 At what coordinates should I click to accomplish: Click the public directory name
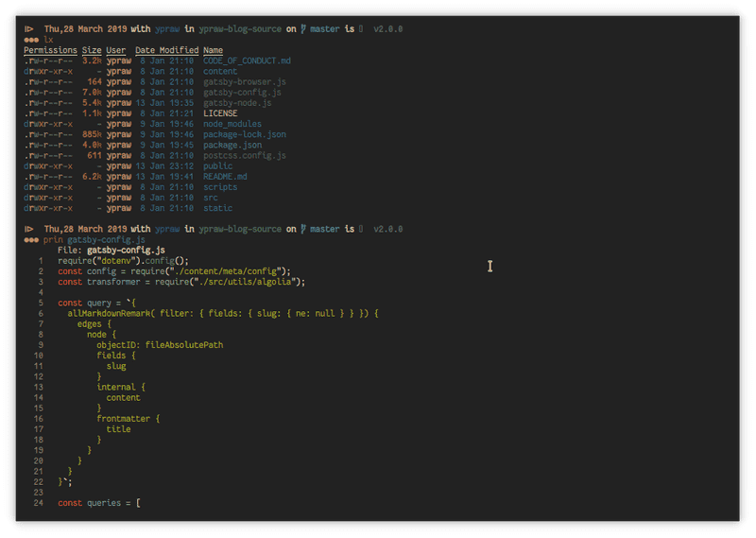217,166
